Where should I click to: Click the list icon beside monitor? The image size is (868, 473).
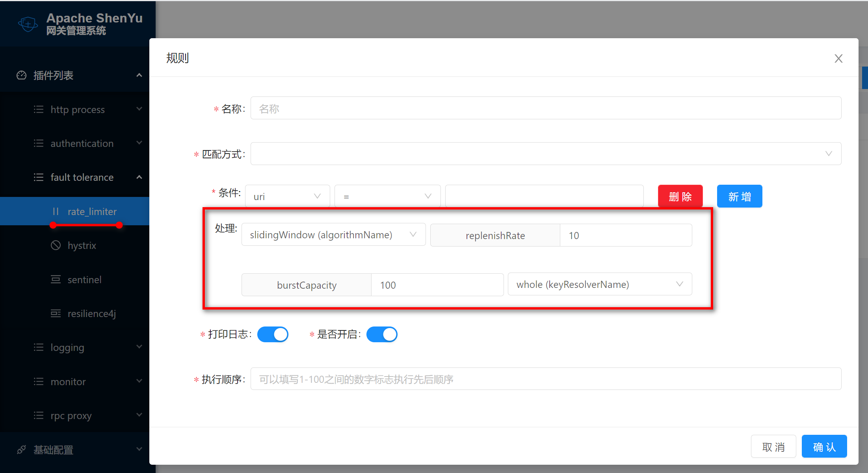[39, 381]
